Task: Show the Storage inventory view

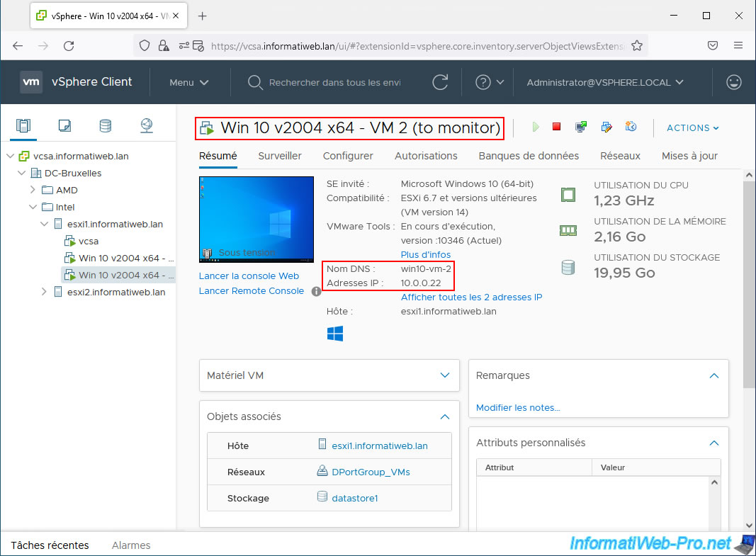Action: 105,126
